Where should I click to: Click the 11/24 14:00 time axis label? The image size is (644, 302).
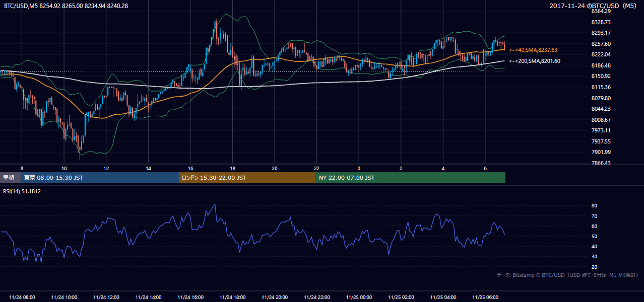pos(148,297)
